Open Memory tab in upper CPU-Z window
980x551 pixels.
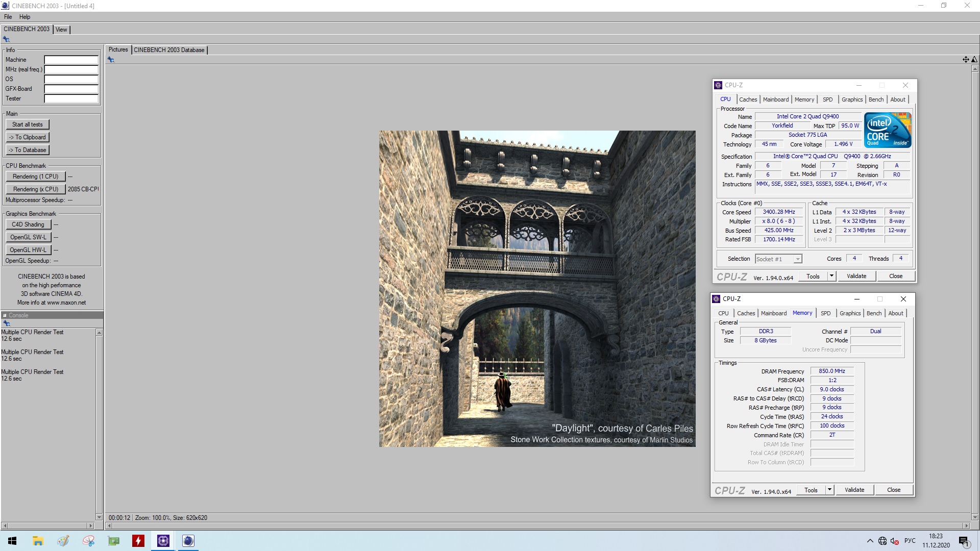pos(804,99)
